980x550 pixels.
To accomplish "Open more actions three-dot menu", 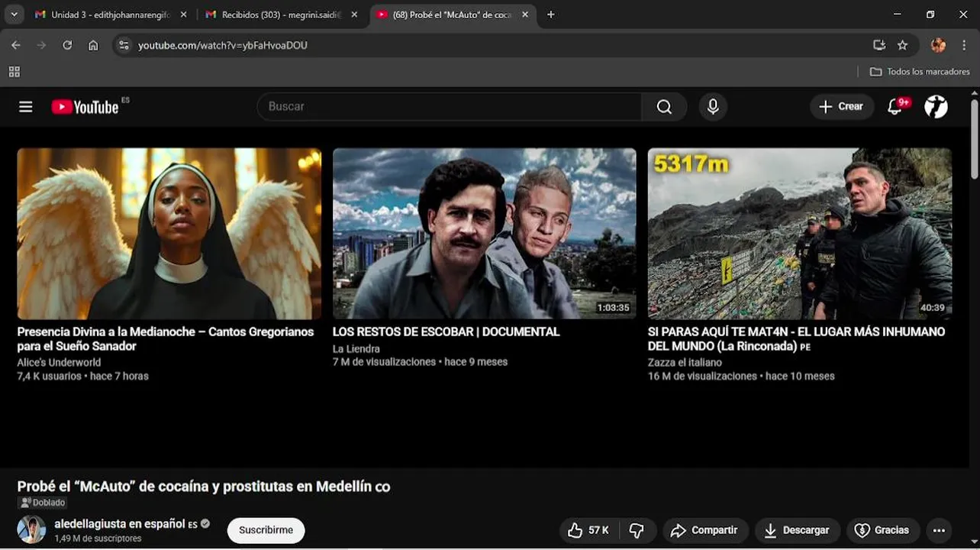I will [x=939, y=530].
